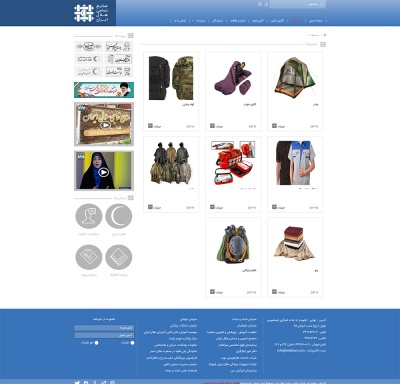
Task: Open the gray price-tag document circle icon
Action: click(89, 257)
